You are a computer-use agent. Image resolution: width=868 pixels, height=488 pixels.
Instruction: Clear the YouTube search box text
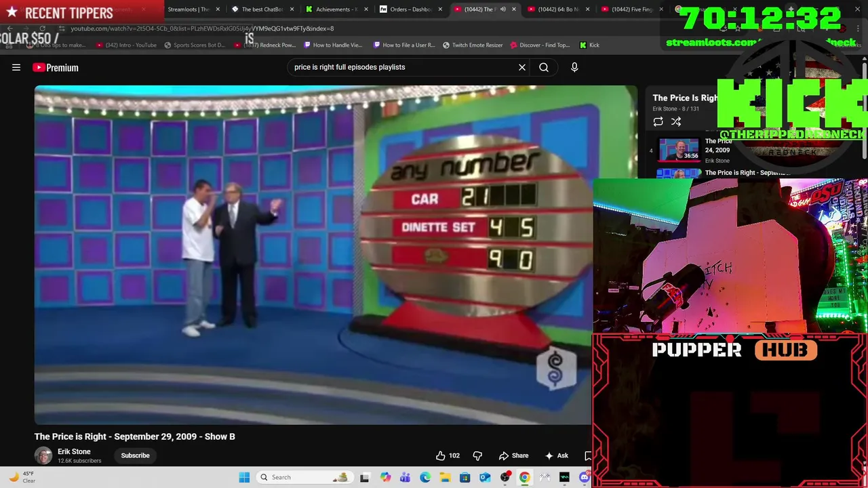522,67
